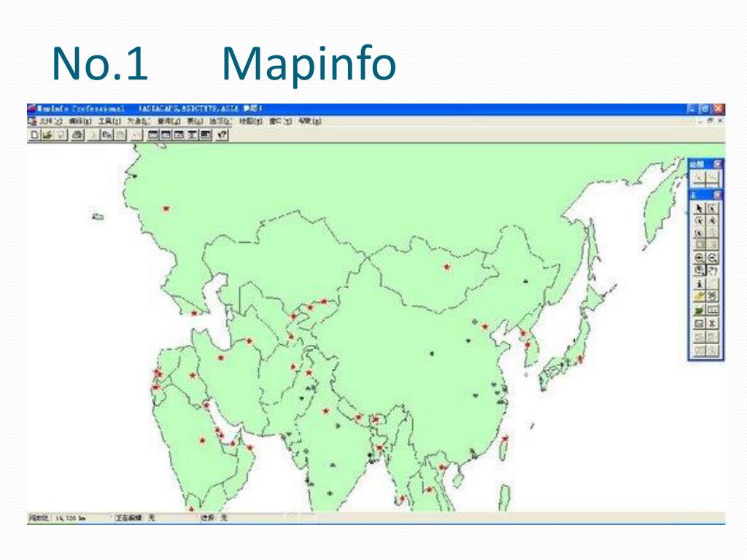The width and height of the screenshot is (747, 560).
Task: Click the Show Legend tool
Action: 699,323
